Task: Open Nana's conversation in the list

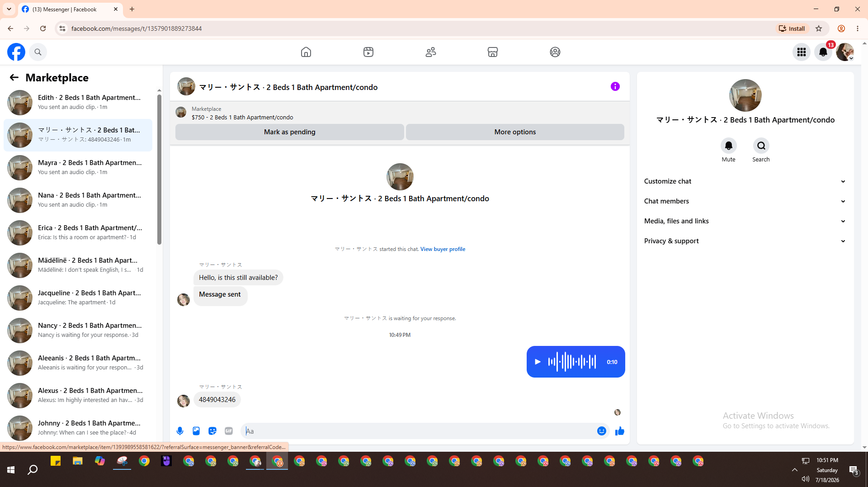Action: [x=78, y=200]
